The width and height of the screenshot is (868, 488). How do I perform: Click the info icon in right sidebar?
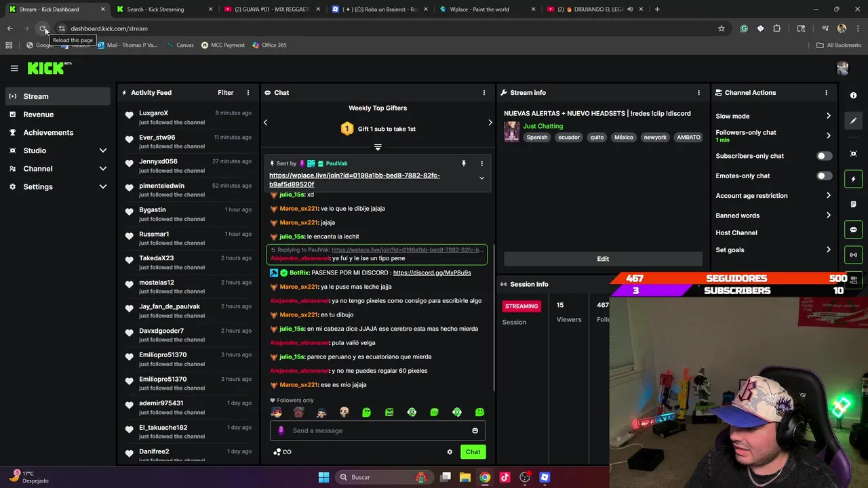tap(854, 96)
